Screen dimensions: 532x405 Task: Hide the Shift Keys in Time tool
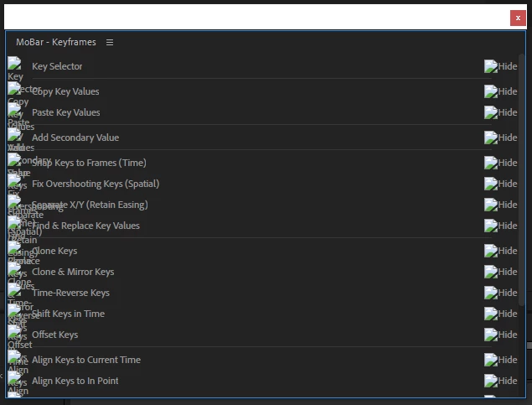(501, 314)
